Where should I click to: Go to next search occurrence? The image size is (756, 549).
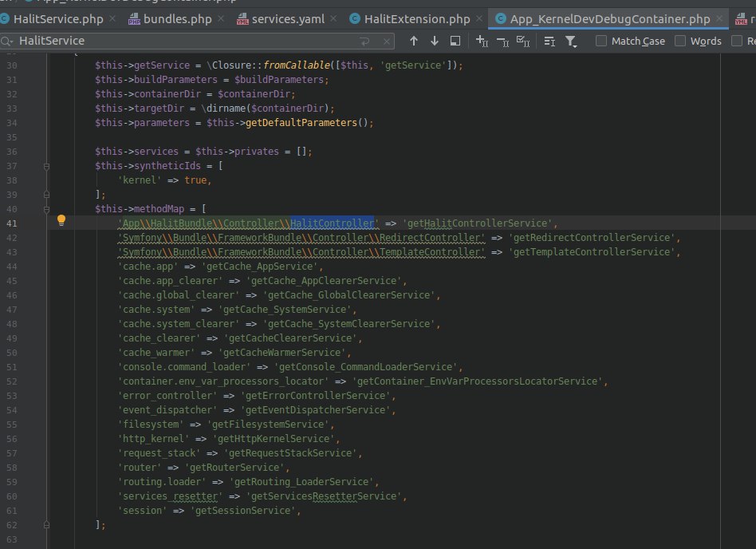pos(435,41)
